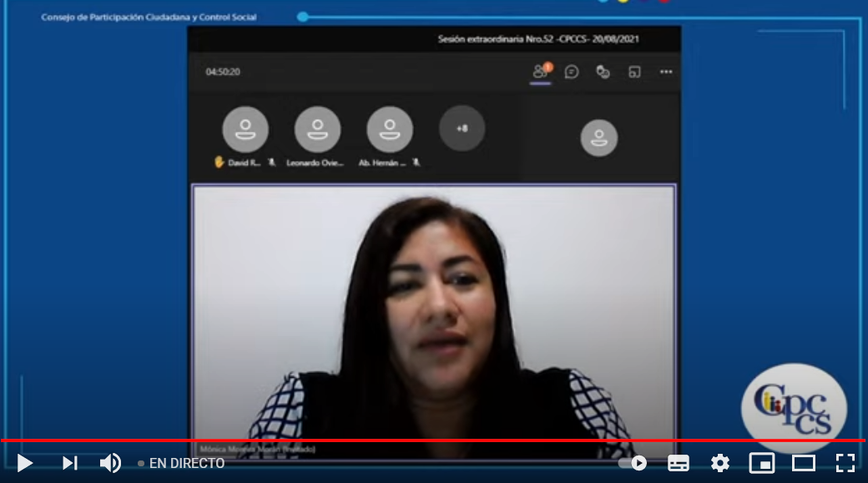Screen dimensions: 868x483
Task: Click the muted mic icon beside David R.
Action: (271, 163)
